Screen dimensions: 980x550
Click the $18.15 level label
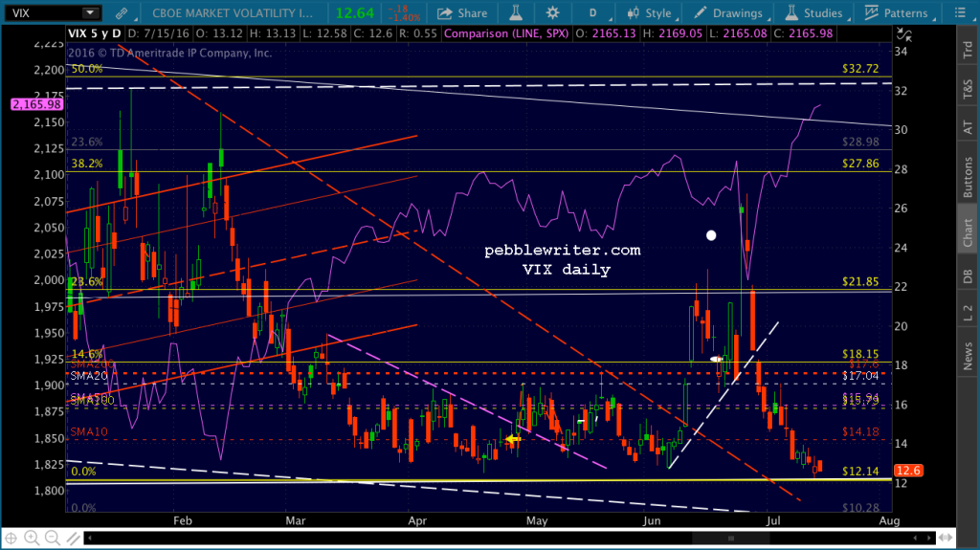[x=860, y=354]
